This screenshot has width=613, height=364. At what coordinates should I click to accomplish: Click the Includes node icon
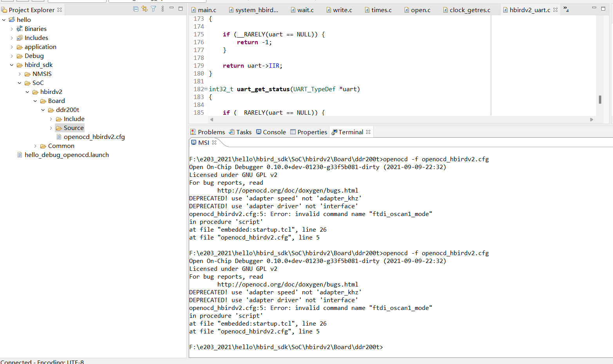(x=20, y=38)
